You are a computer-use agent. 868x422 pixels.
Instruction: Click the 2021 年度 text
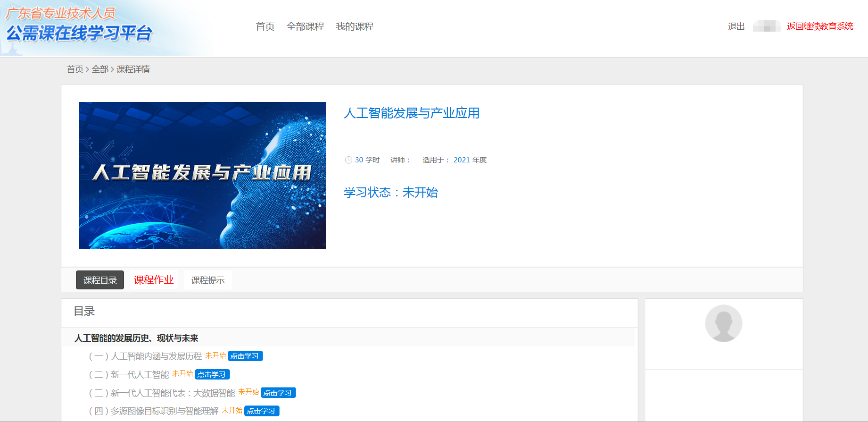pos(470,160)
